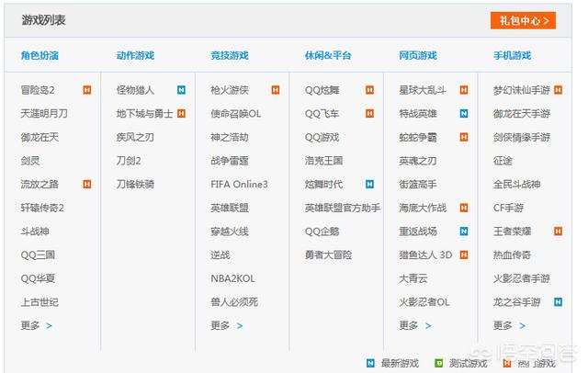This screenshot has height=373, width=588.
Task: Click the 最新游戏 legend icon
Action: 370,363
